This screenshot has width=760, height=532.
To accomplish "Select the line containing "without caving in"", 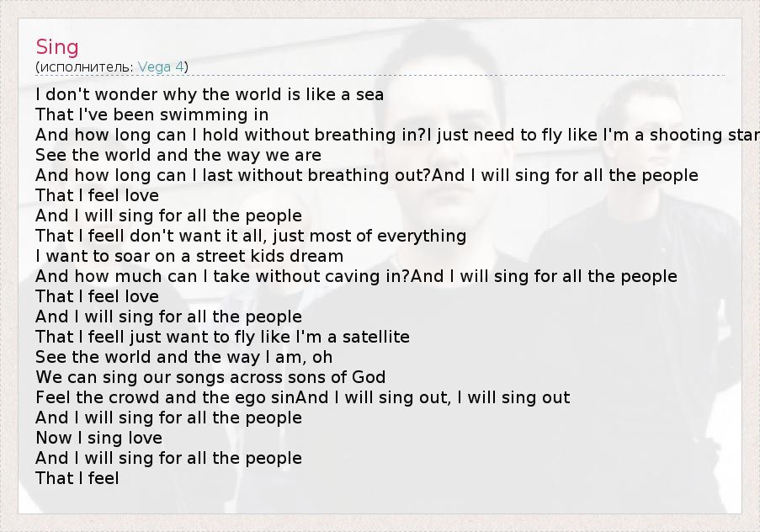I will (x=356, y=276).
